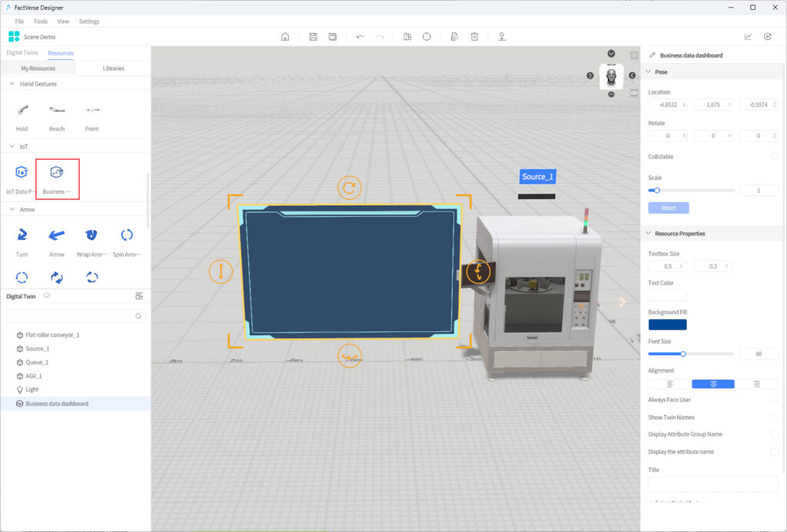Collapse the IoT section
Viewport: 787px width, 532px height.
click(x=12, y=146)
